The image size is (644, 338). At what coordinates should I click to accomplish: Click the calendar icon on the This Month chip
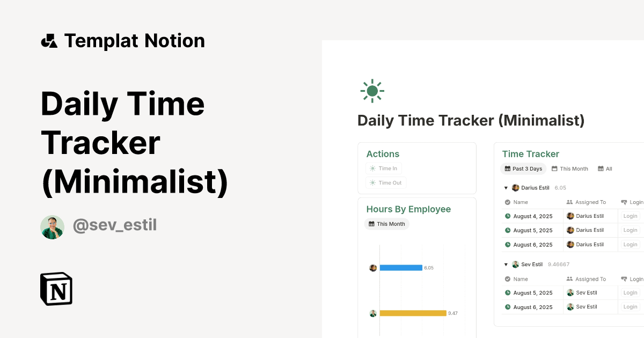(372, 224)
